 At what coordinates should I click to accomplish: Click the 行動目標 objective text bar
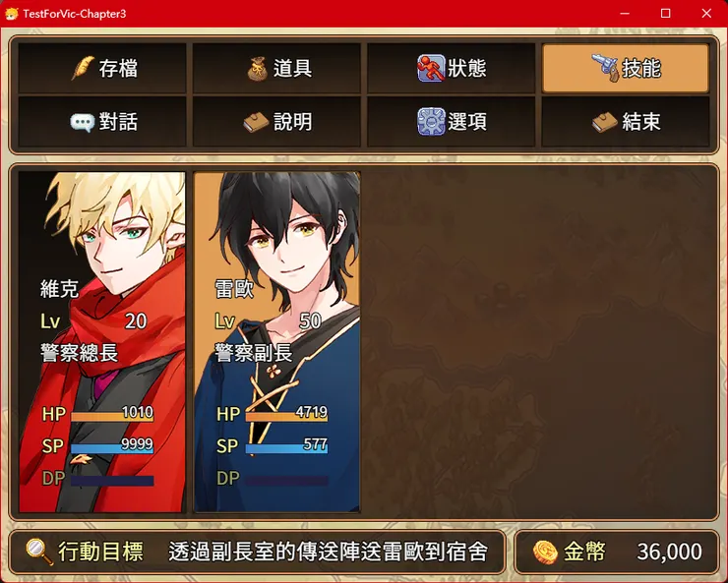click(257, 552)
